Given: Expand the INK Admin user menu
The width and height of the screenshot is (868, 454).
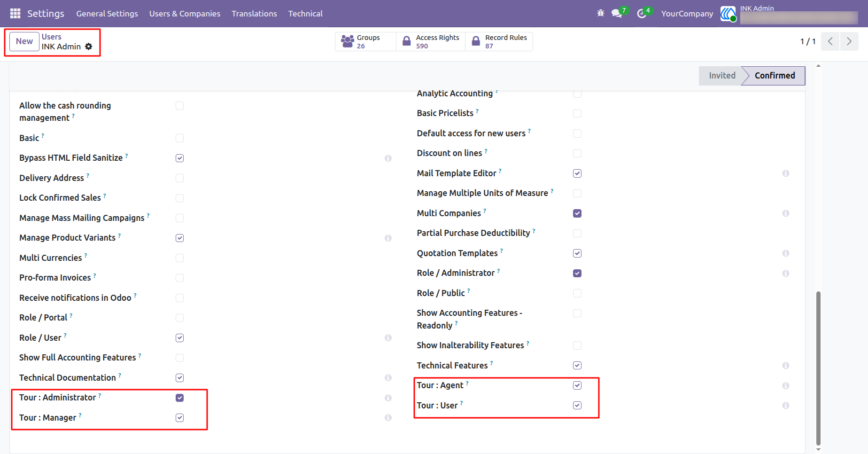Looking at the screenshot, I should tap(789, 14).
